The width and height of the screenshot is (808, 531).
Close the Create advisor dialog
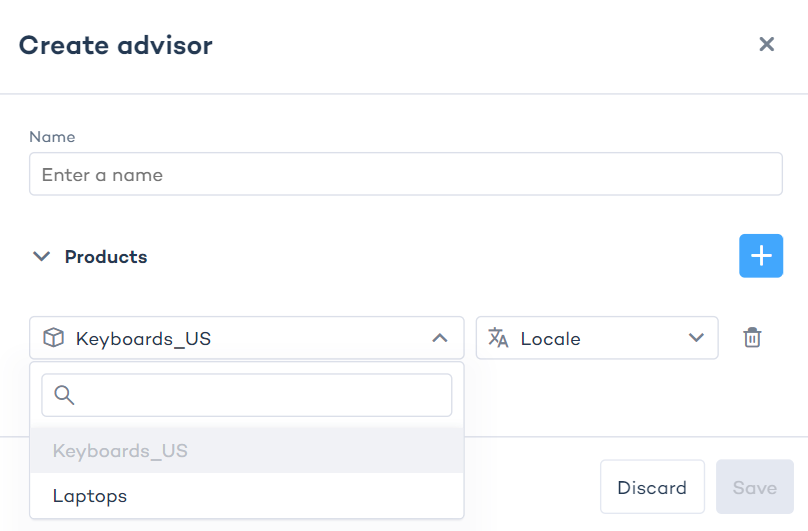766,44
